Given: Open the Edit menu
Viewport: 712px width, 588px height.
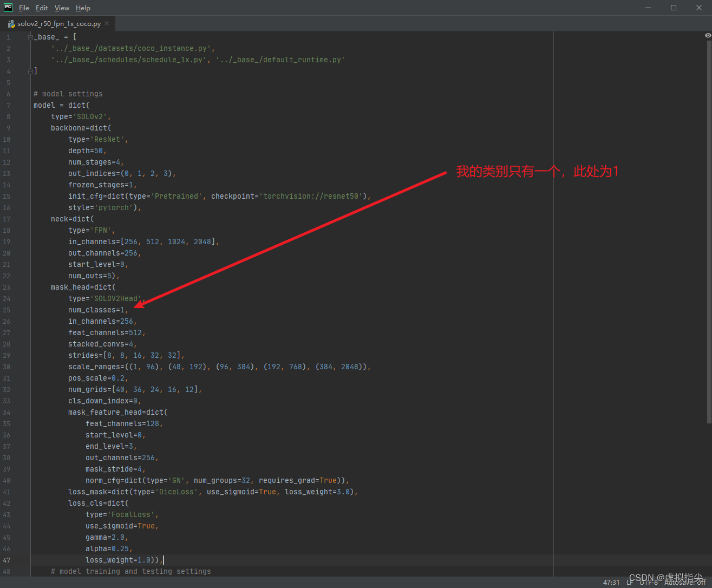Looking at the screenshot, I should (42, 8).
